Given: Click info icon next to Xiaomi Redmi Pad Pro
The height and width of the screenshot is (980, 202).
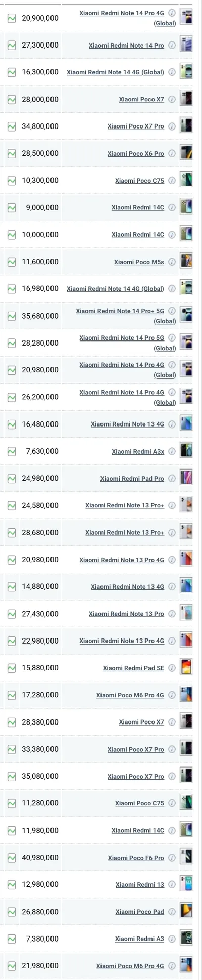Looking at the screenshot, I should [x=172, y=478].
